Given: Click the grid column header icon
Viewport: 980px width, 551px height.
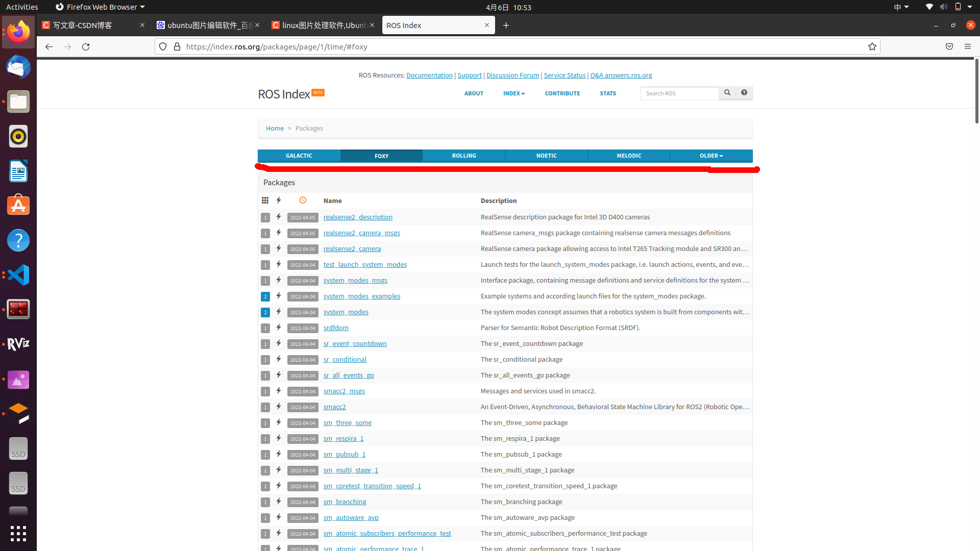Looking at the screenshot, I should 265,201.
